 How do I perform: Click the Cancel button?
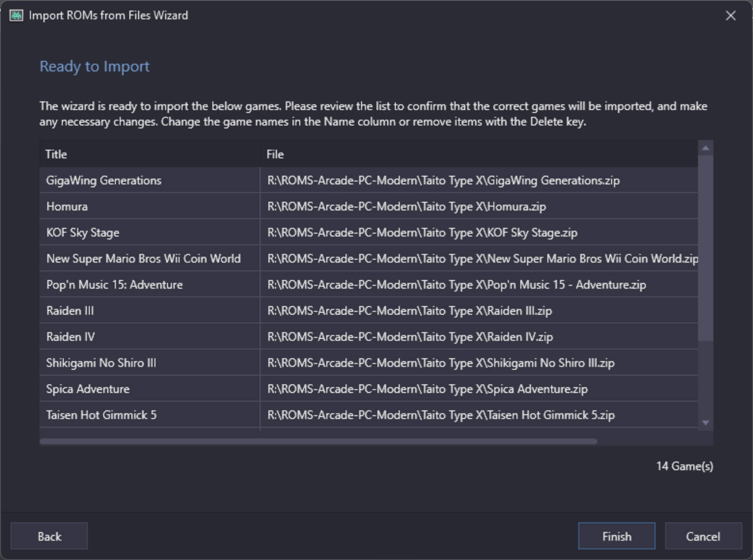coord(703,536)
